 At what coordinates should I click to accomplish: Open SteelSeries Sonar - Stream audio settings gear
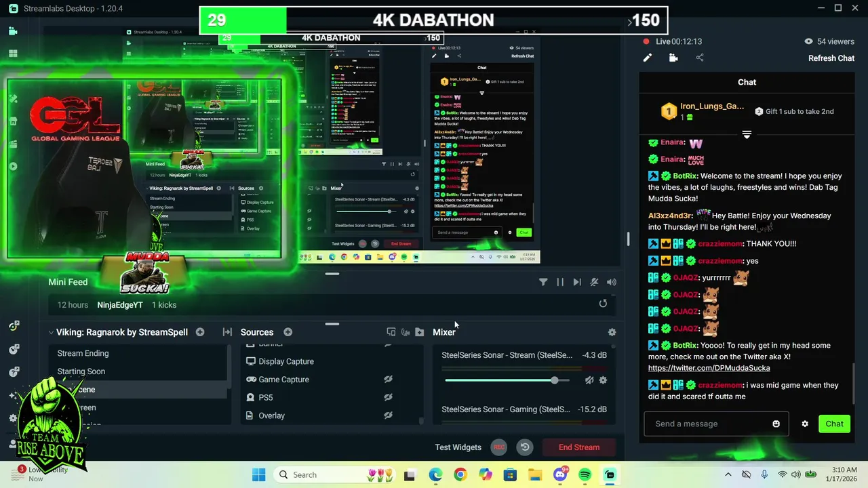click(603, 380)
